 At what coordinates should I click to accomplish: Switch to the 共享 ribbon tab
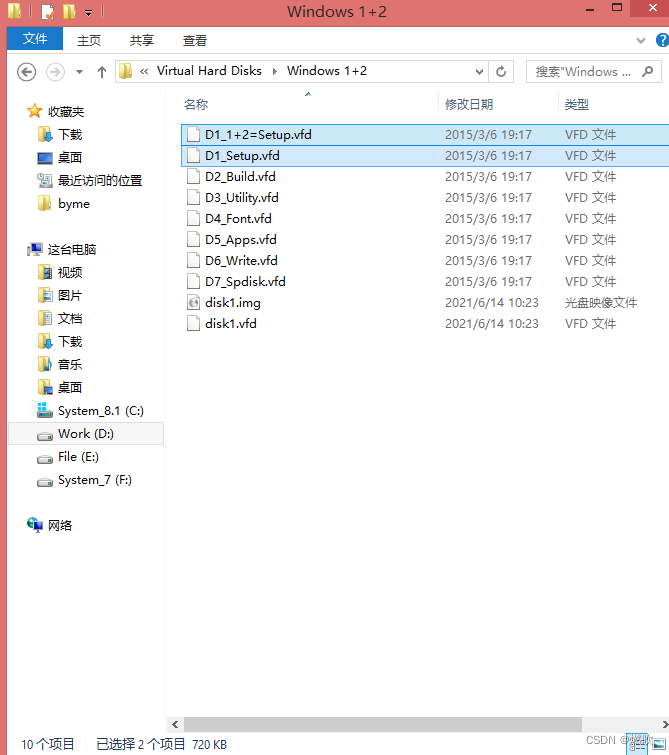142,40
